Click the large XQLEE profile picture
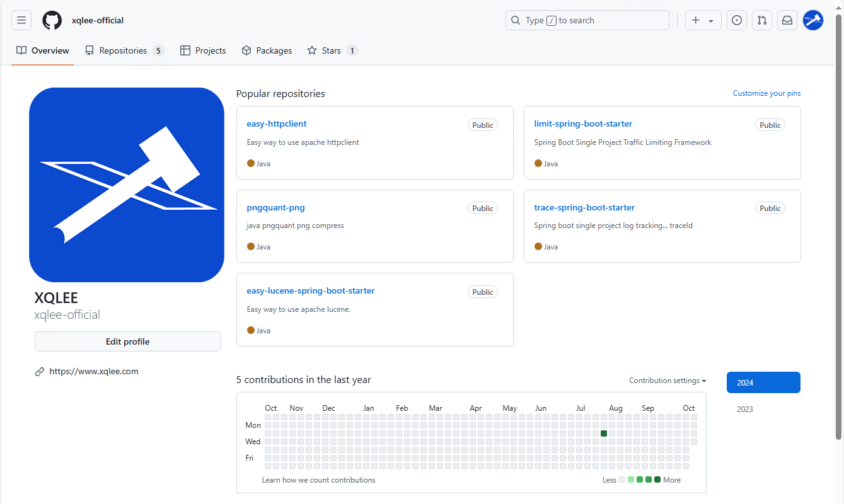844x504 pixels. coord(127,185)
